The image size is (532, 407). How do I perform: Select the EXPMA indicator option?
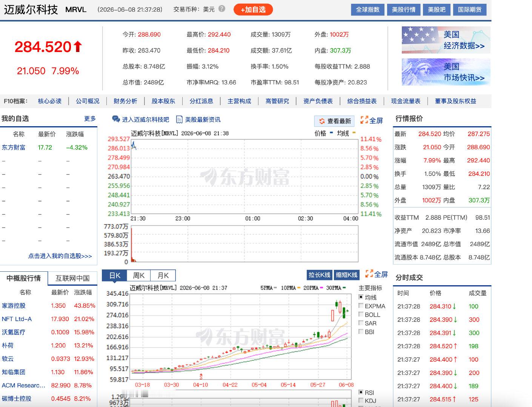[361, 306]
